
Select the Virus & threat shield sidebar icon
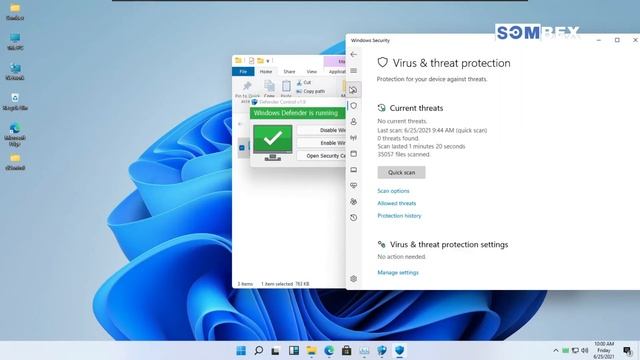coord(353,106)
